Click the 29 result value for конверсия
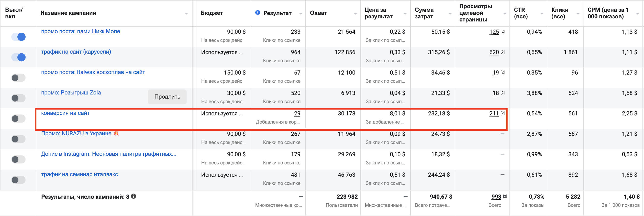644x216 pixels. click(x=297, y=113)
